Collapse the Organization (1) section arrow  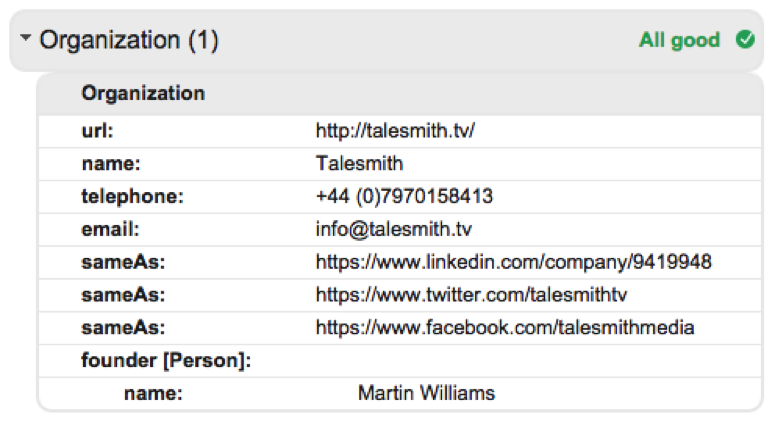25,37
